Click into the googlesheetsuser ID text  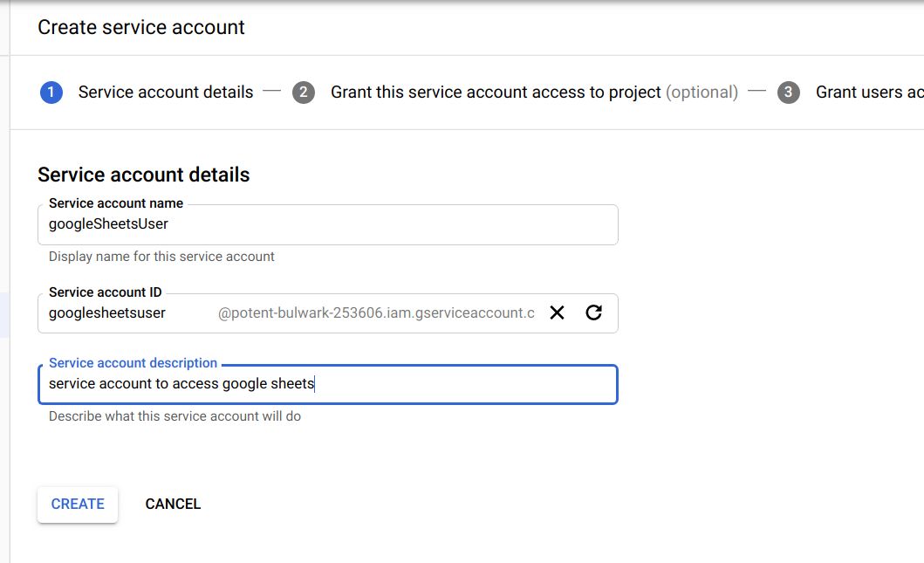[107, 312]
